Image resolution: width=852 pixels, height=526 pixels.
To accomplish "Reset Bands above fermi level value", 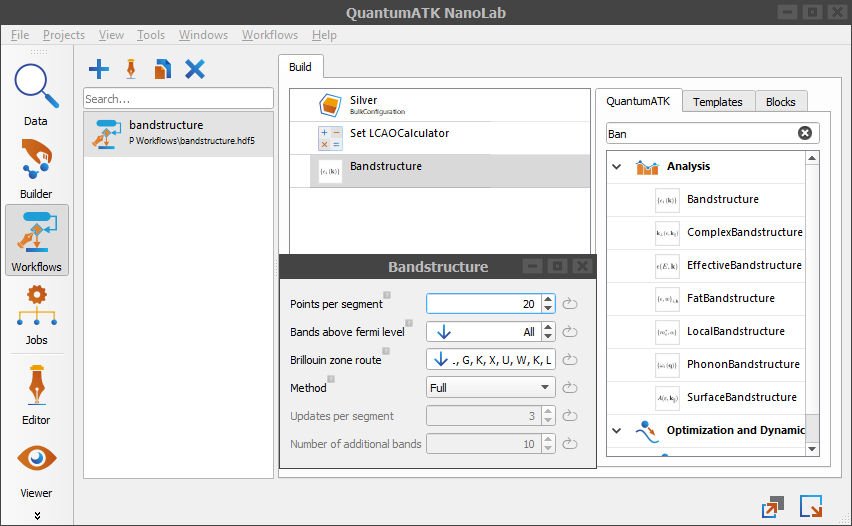I will (x=569, y=331).
